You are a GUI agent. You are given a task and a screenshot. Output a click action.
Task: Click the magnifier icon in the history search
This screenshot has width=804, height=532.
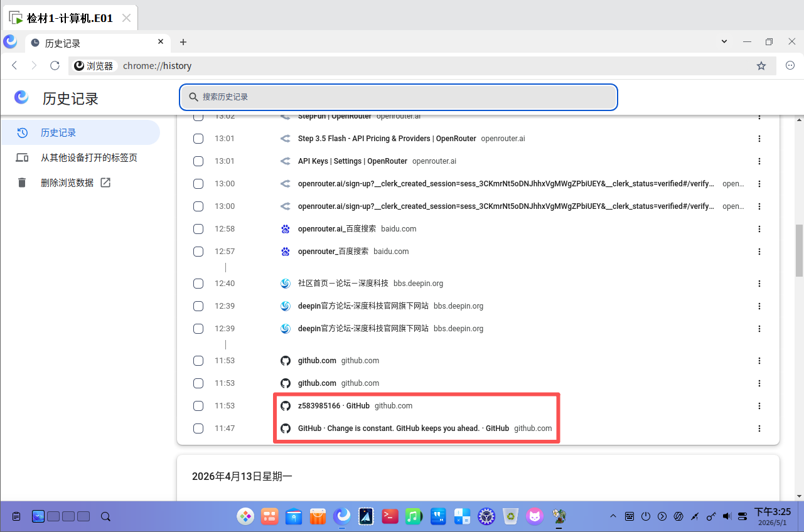coord(193,97)
